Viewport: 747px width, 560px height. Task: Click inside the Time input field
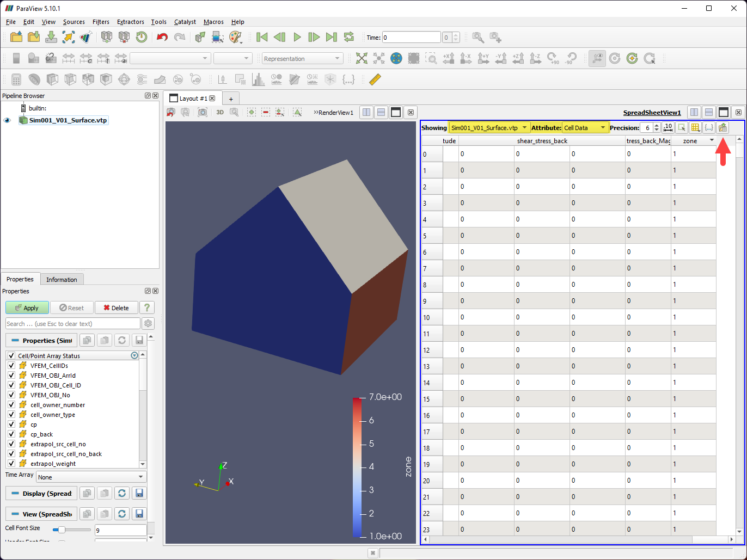(411, 37)
